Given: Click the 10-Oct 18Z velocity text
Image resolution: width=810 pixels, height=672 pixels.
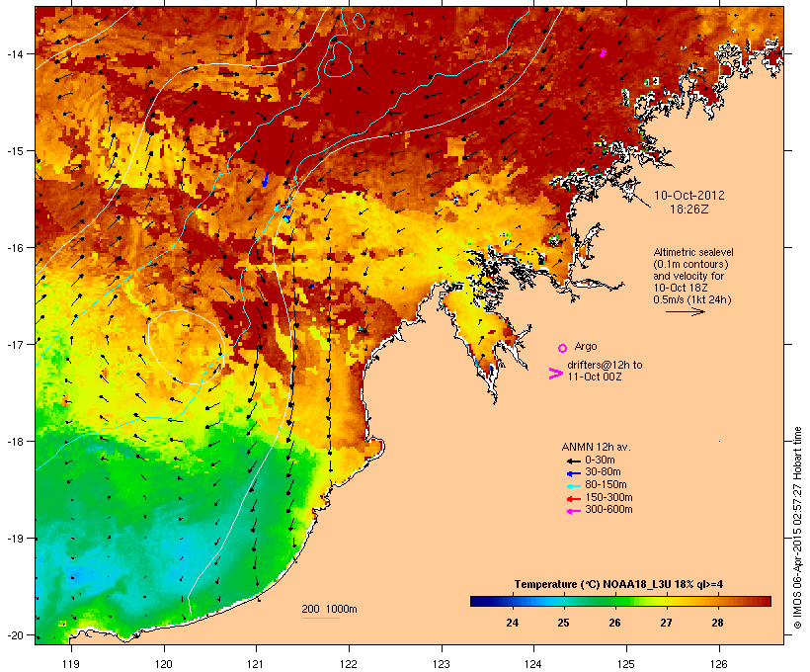Looking at the screenshot, I should [681, 288].
